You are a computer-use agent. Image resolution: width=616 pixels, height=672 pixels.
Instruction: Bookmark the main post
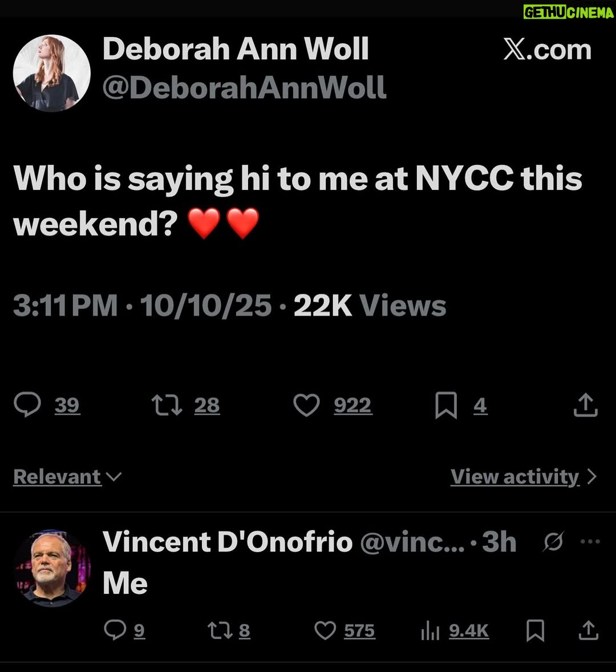point(446,406)
